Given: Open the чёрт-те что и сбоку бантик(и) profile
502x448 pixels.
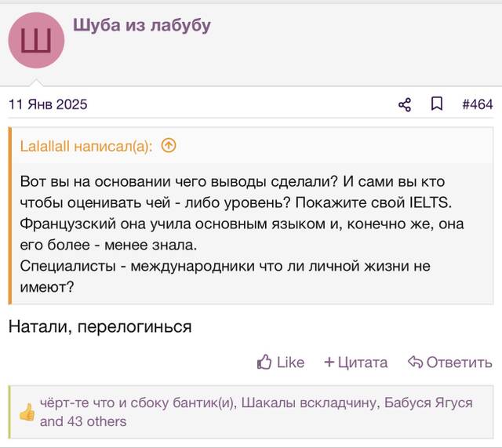Looking at the screenshot, I should point(138,402).
